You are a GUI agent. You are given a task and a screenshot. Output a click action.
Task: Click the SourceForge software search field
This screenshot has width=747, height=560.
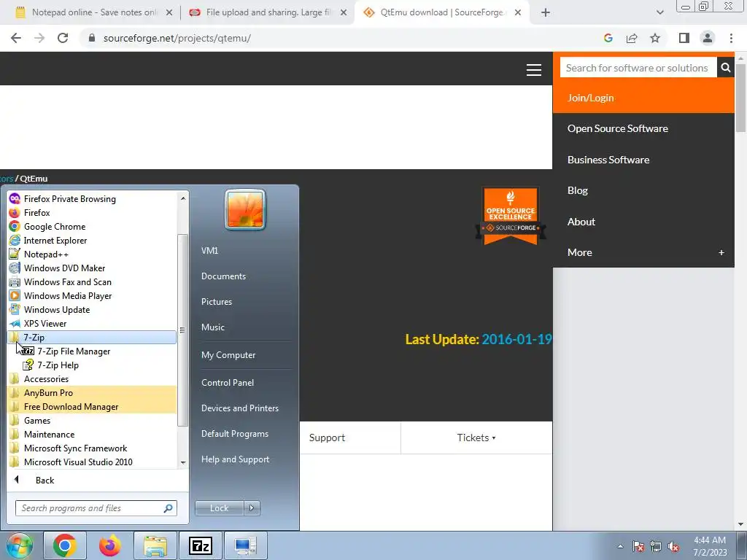638,68
